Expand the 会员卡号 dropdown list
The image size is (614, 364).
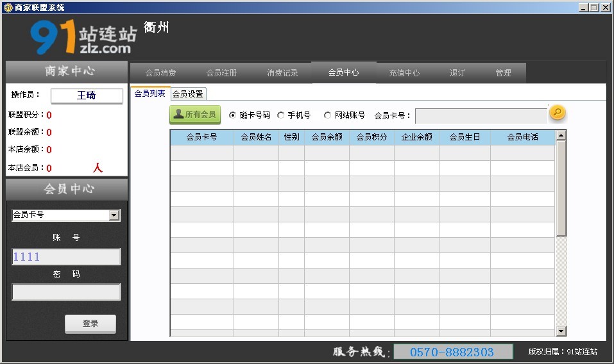[x=114, y=215]
